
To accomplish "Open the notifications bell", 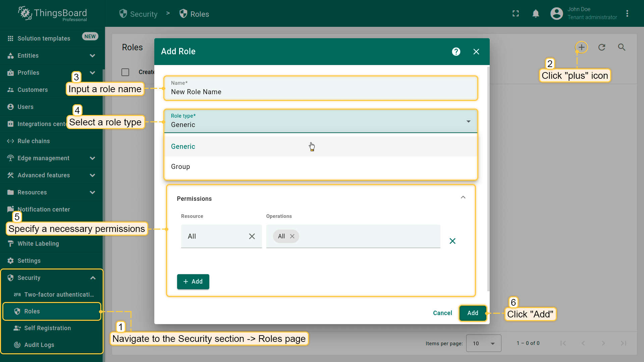I will 536,14.
